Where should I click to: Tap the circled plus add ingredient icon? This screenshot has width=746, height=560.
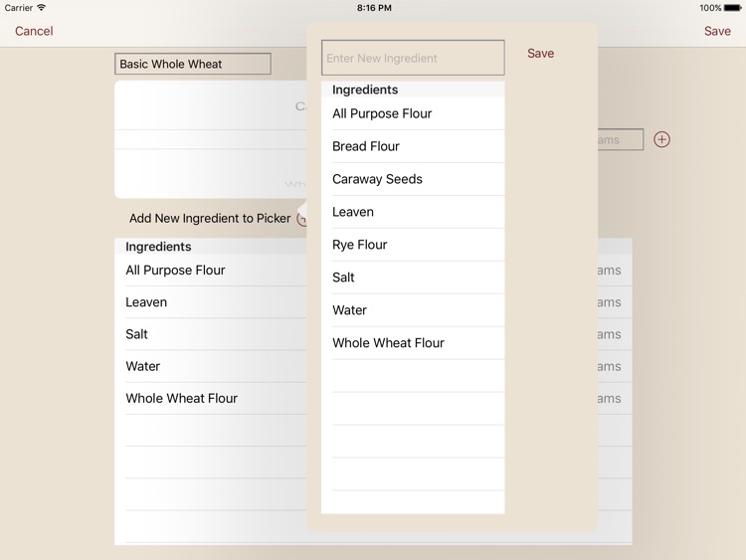(x=661, y=139)
